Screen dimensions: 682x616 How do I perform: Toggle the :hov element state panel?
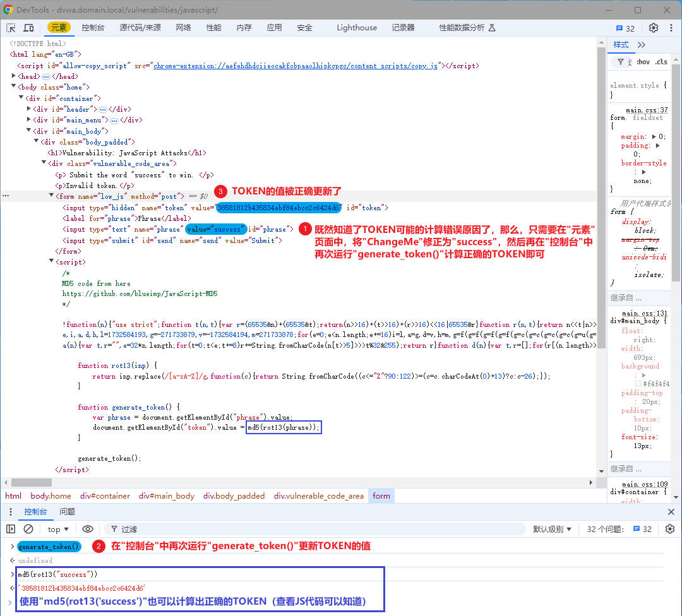click(643, 62)
